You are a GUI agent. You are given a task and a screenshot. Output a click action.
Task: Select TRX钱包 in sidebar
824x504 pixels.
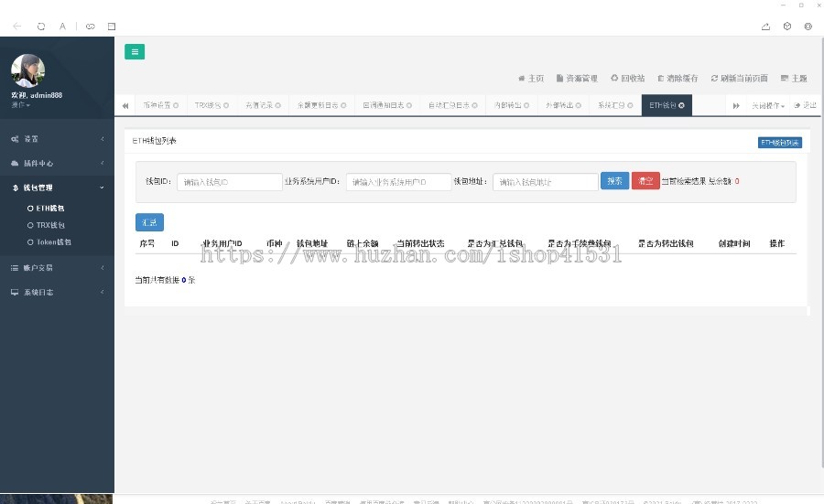coord(50,225)
